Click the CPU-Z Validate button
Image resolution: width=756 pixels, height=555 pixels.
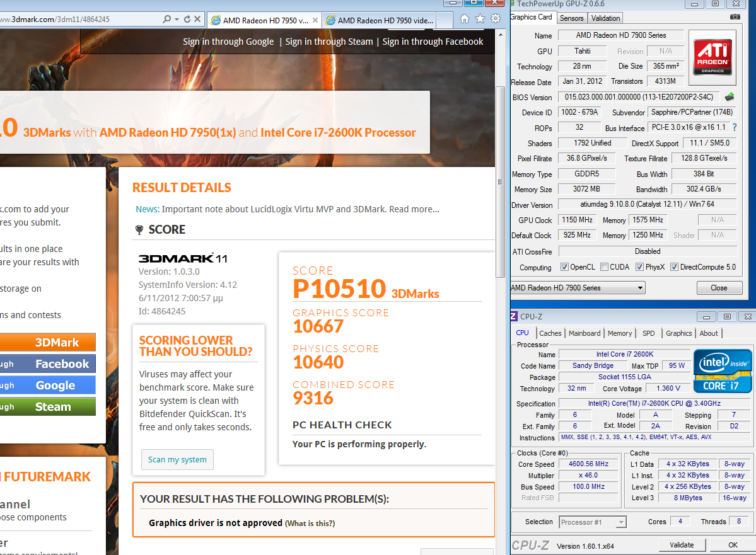tap(682, 545)
